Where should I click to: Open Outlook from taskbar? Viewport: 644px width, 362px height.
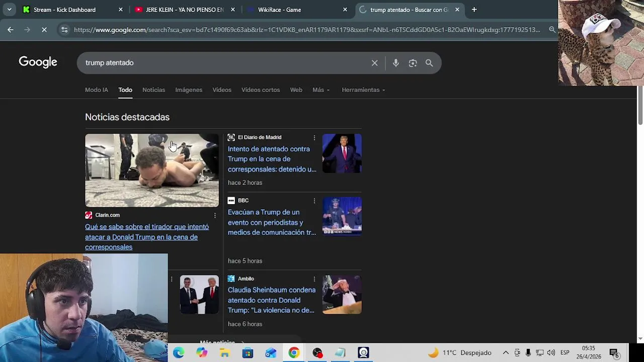[x=271, y=353]
